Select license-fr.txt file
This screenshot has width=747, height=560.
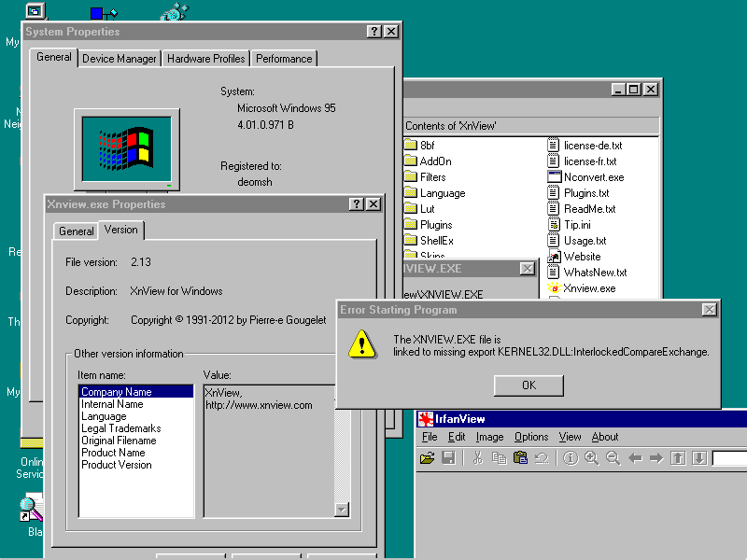pyautogui.click(x=582, y=161)
